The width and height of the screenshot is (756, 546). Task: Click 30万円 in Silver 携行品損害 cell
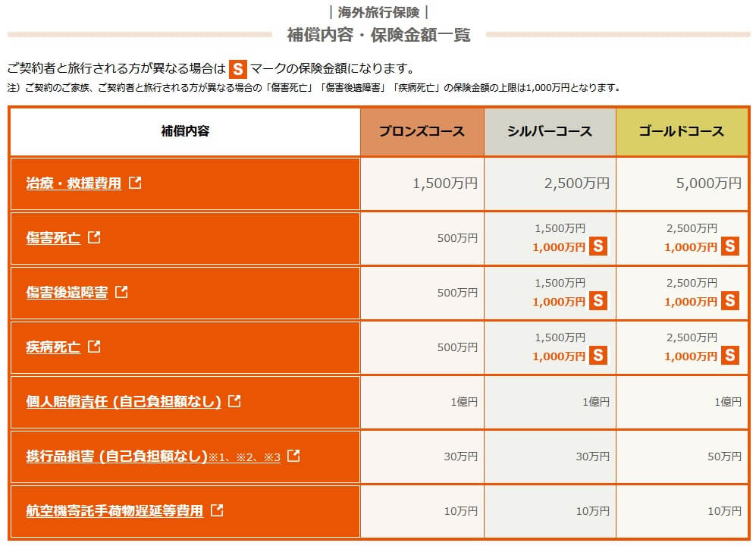(592, 457)
